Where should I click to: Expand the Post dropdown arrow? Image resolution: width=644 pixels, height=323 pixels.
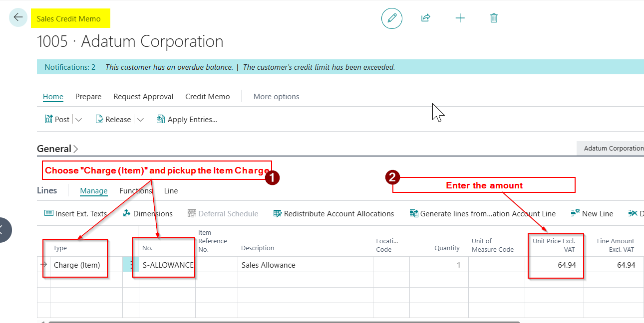pos(79,120)
